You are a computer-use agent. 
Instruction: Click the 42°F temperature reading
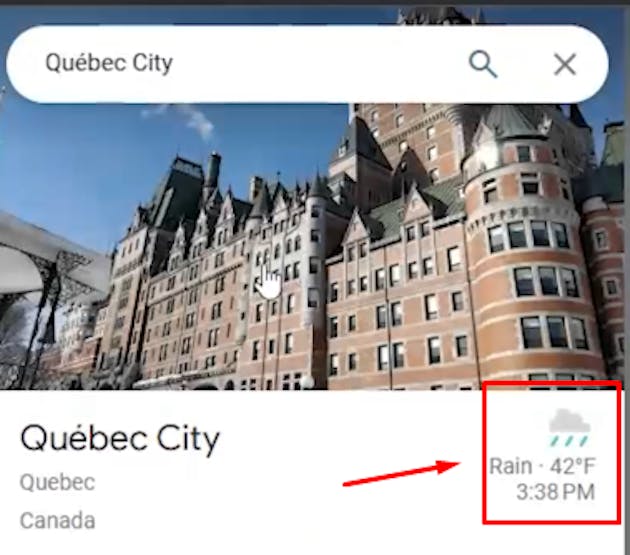573,466
